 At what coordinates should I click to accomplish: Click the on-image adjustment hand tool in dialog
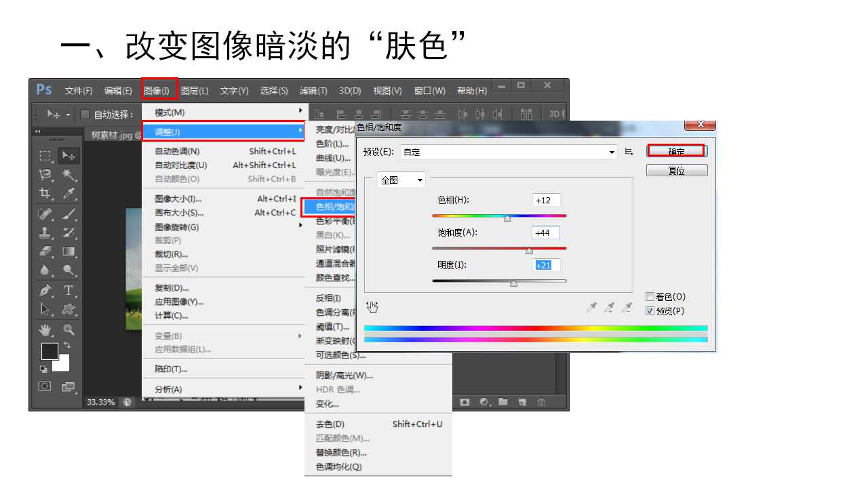tap(372, 307)
